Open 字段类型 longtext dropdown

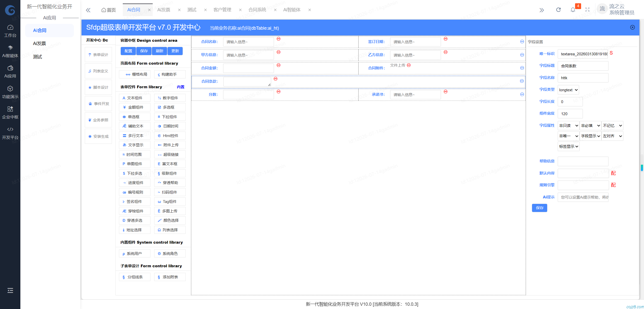(x=568, y=90)
